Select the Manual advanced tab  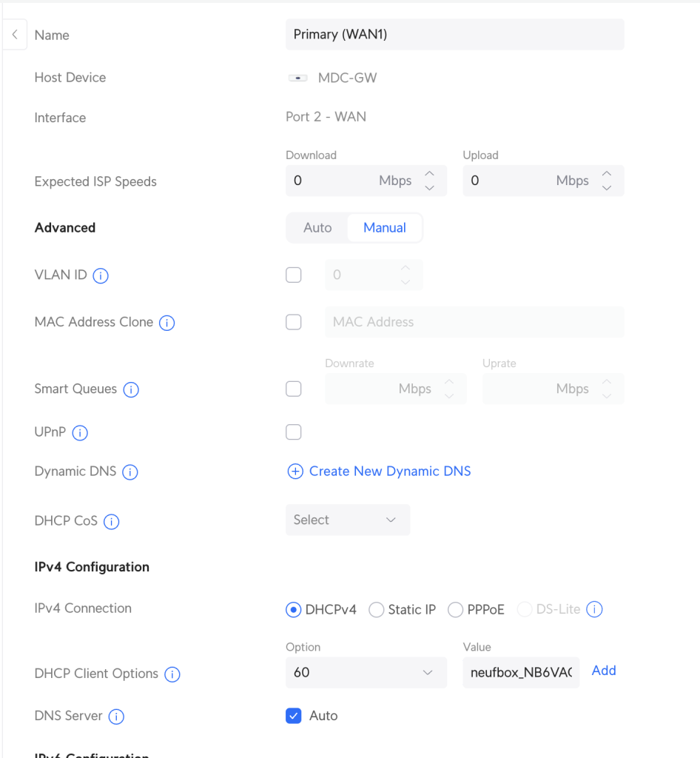384,228
